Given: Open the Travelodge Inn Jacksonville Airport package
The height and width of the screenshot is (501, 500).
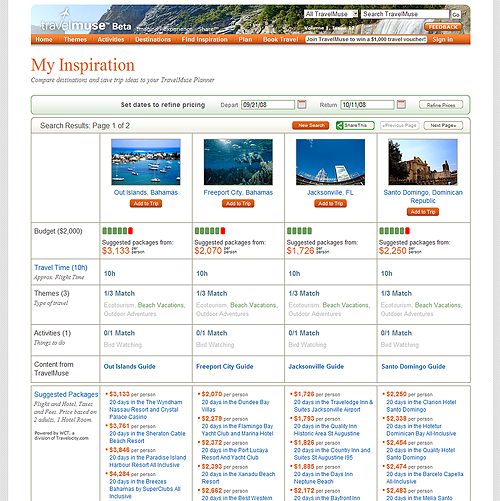Looking at the screenshot, I should [x=333, y=406].
